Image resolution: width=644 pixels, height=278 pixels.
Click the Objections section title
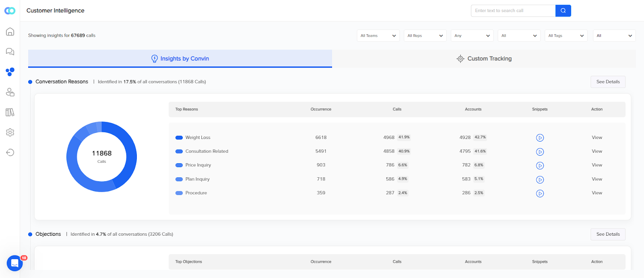48,234
